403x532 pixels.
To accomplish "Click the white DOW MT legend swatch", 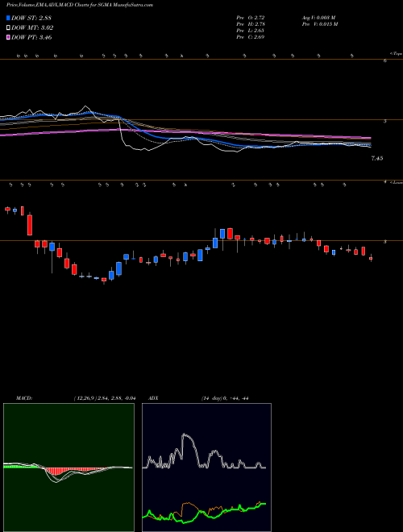I will coord(8,28).
